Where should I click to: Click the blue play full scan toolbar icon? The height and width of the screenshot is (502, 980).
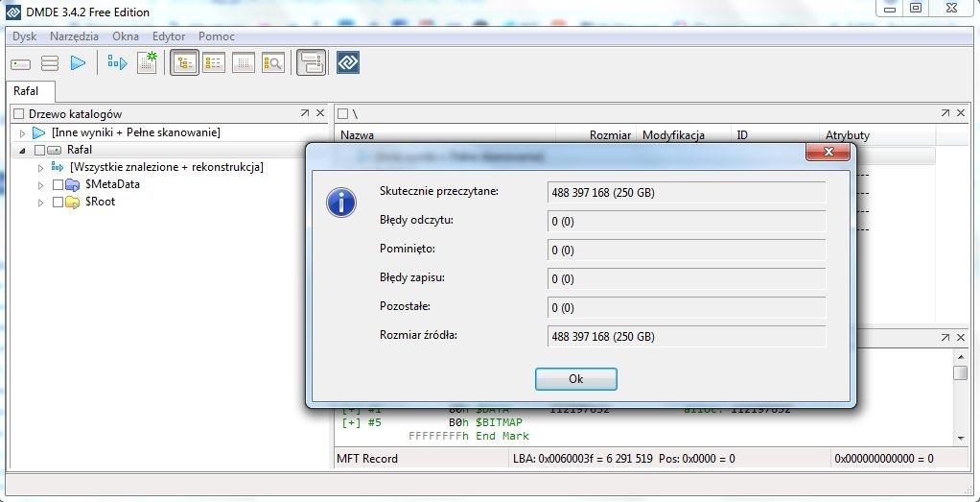pyautogui.click(x=78, y=63)
